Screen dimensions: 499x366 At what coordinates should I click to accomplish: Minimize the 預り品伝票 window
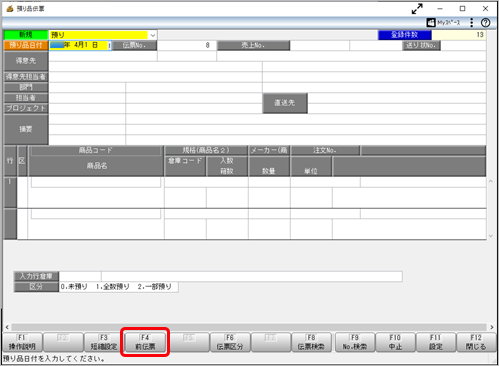coord(440,9)
